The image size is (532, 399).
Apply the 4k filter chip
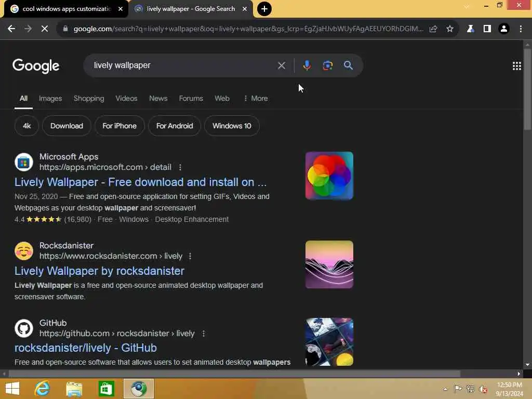pos(26,126)
